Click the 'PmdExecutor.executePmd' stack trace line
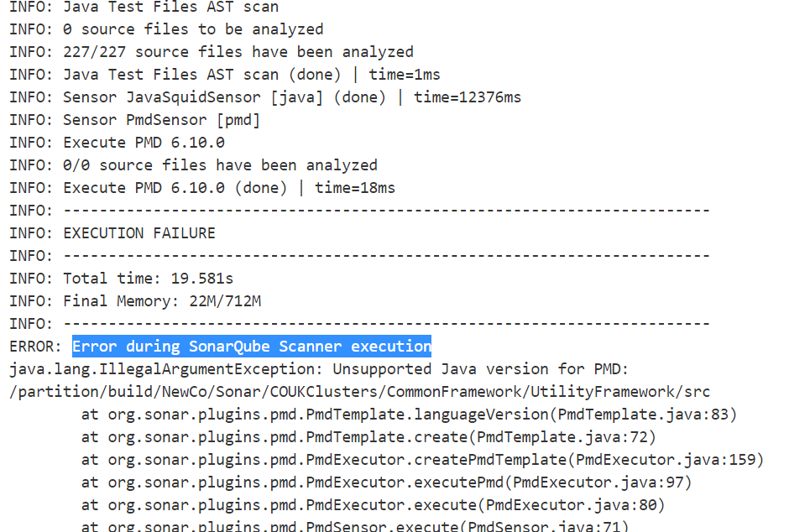The height and width of the screenshot is (532, 789). 386,482
